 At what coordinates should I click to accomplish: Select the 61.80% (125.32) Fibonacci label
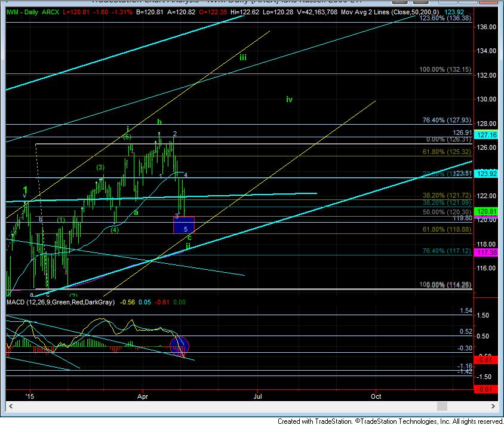(447, 152)
